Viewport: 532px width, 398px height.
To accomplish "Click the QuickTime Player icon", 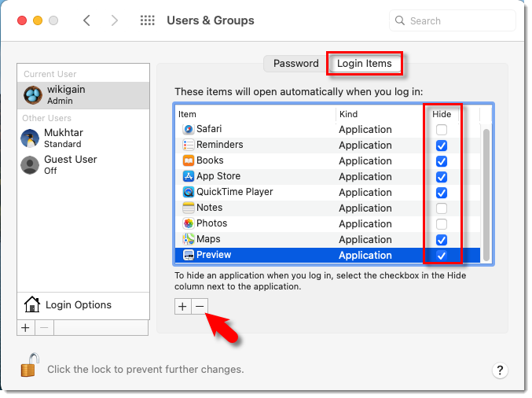I will click(189, 192).
